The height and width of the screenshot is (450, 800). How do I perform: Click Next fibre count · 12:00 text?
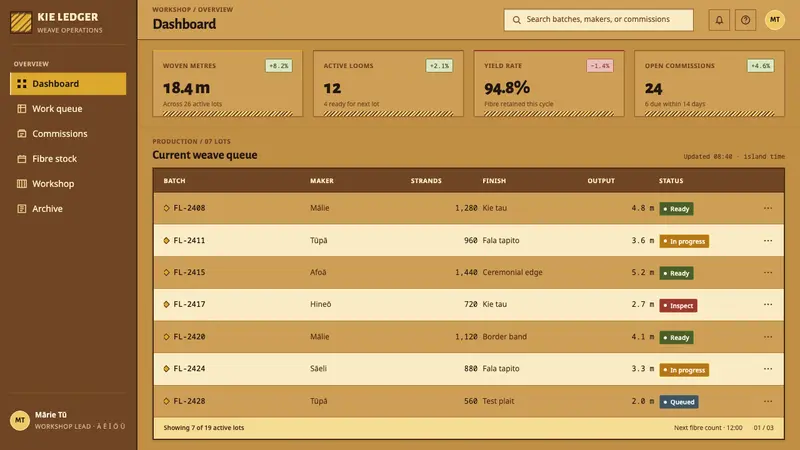(x=708, y=428)
